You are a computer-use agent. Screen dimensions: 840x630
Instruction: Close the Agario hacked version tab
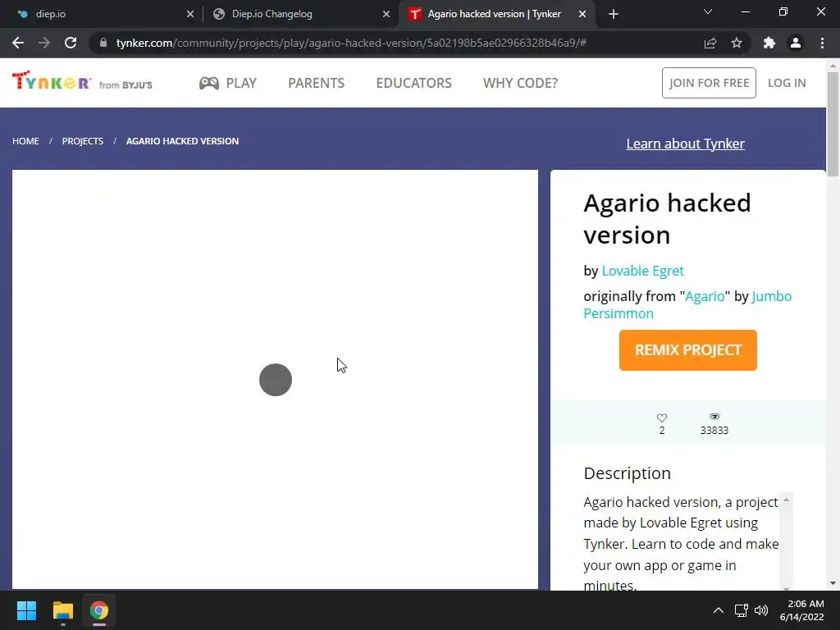582,15
